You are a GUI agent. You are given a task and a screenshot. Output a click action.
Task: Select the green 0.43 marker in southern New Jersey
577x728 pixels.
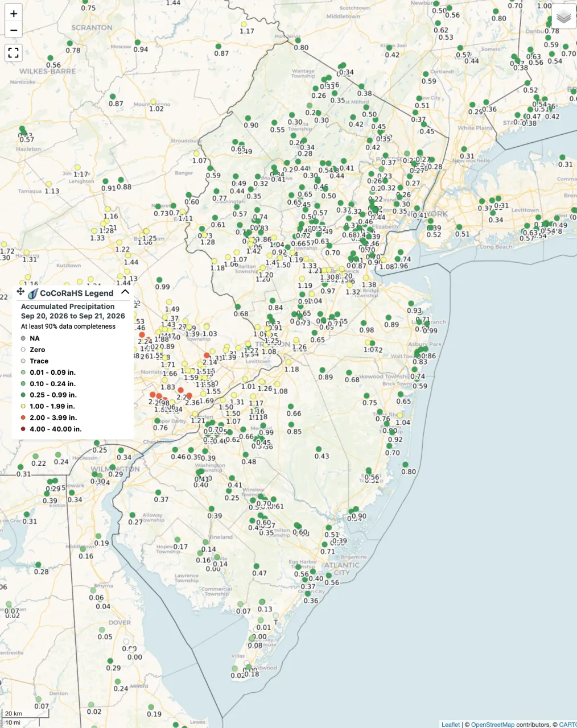[x=318, y=449]
